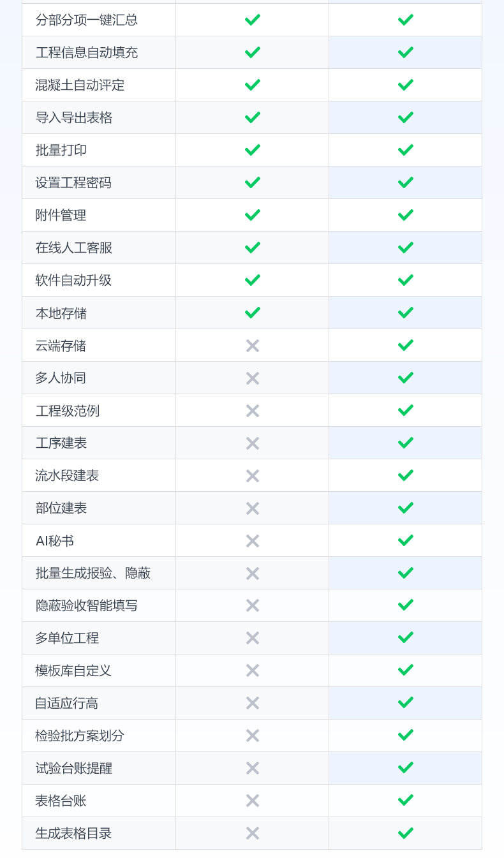Click the green checkmark for 试验台账提醒
The width and height of the screenshot is (504, 858).
pos(406,767)
